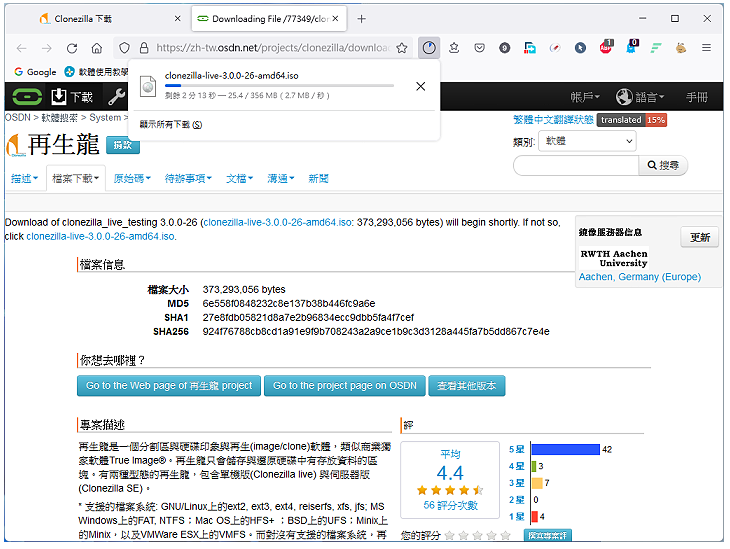
Task: Click the adblock extension icon with red badge
Action: (x=606, y=47)
